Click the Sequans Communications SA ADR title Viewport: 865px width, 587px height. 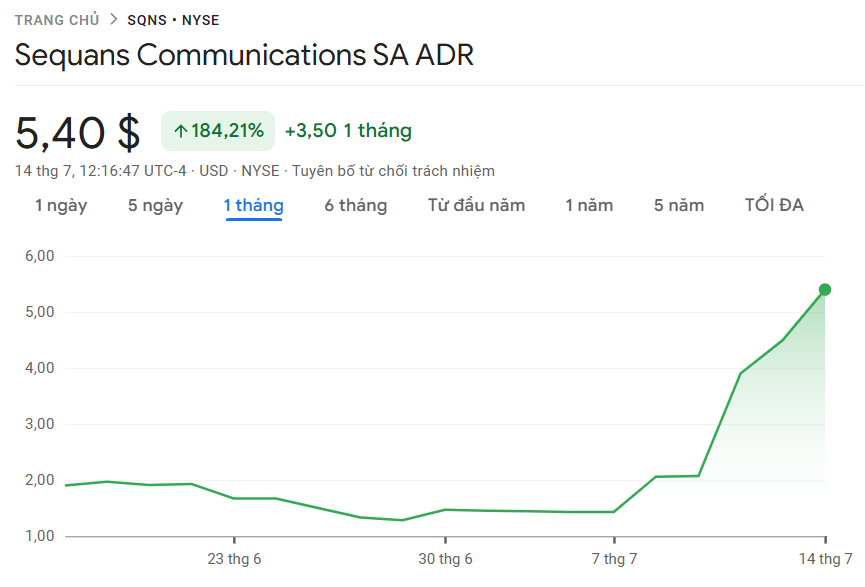pos(244,55)
